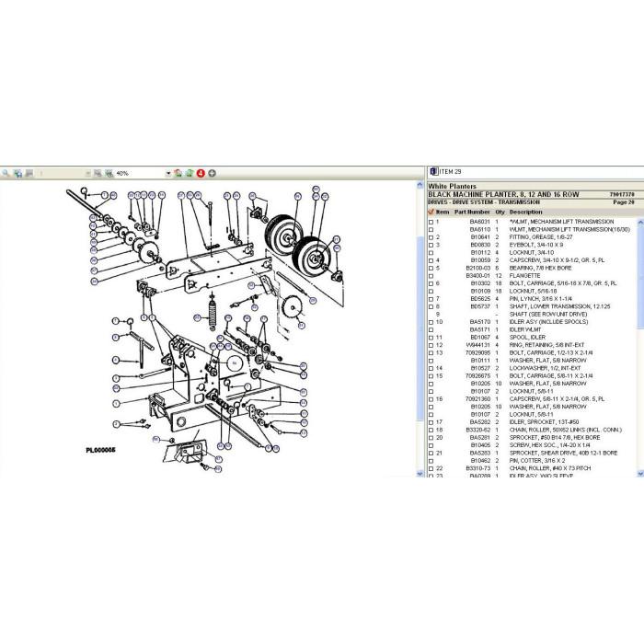Image resolution: width=644 pixels, height=644 pixels.
Task: Click 'IDLER WLMT' description
Action: [x=525, y=329]
